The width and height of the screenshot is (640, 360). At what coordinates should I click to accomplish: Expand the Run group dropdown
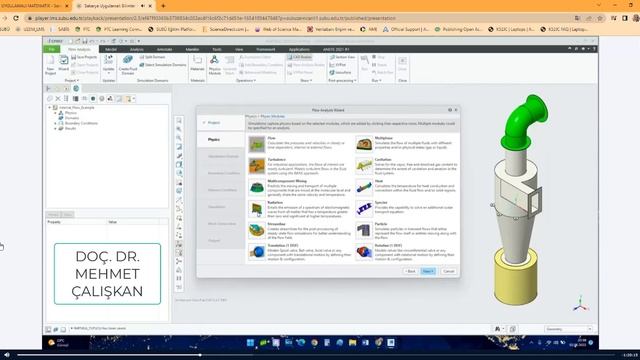(x=376, y=81)
